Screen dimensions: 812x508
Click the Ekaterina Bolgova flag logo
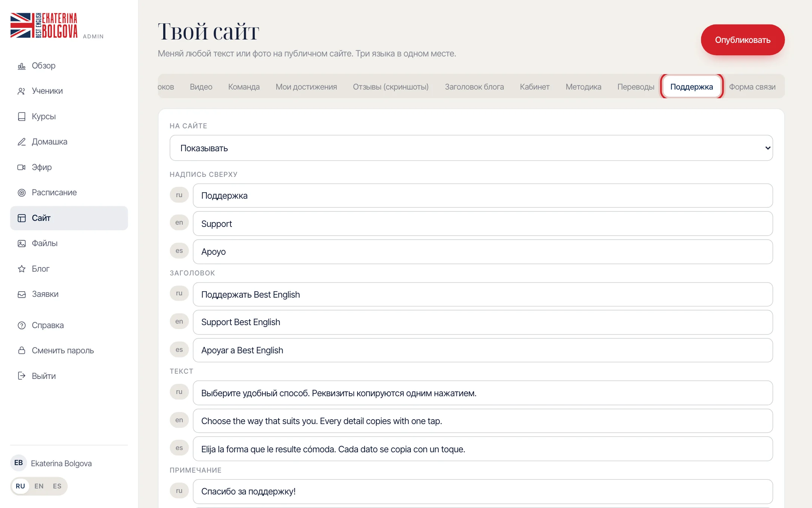pyautogui.click(x=44, y=25)
